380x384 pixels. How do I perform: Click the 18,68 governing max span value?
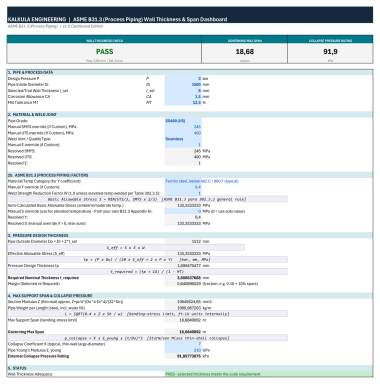pos(245,52)
